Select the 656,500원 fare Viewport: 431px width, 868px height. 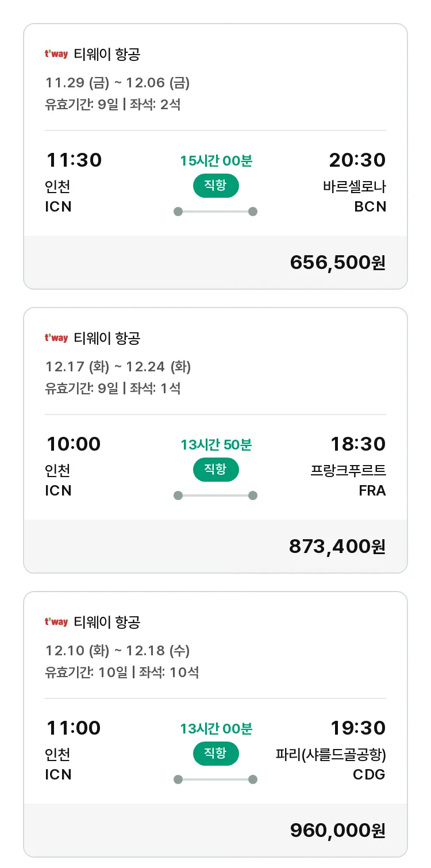pos(337,262)
